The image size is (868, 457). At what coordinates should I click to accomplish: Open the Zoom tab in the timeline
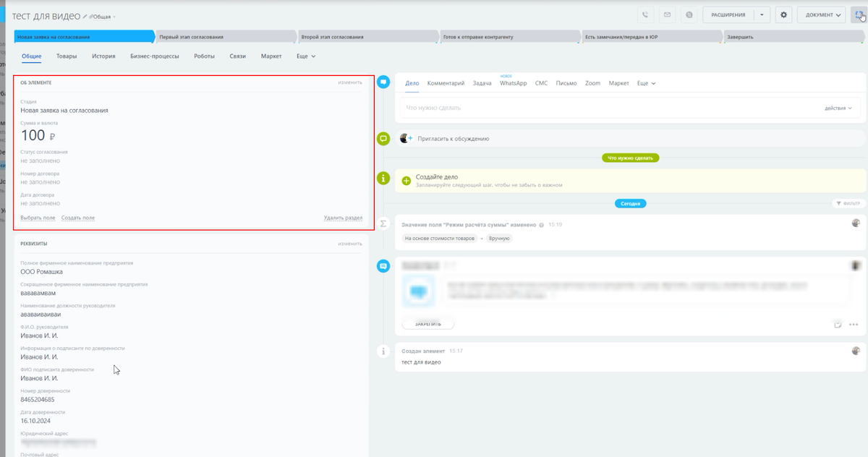[x=593, y=83]
